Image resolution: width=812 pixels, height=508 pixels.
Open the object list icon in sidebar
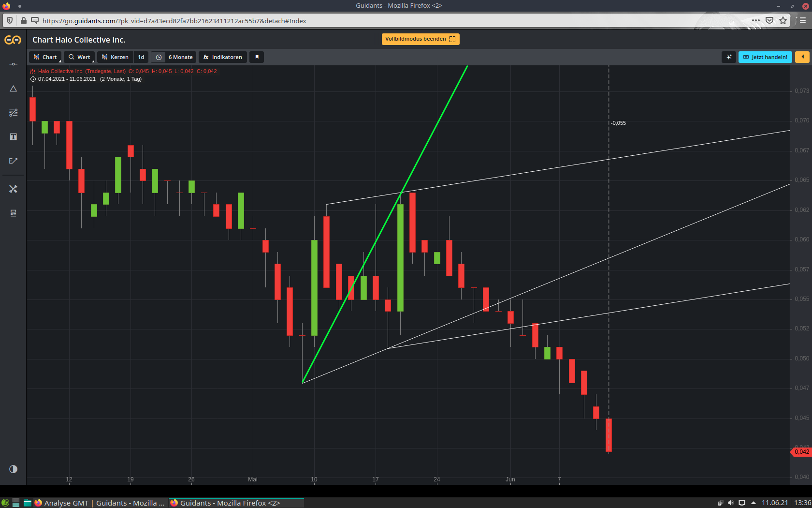pos(13,213)
